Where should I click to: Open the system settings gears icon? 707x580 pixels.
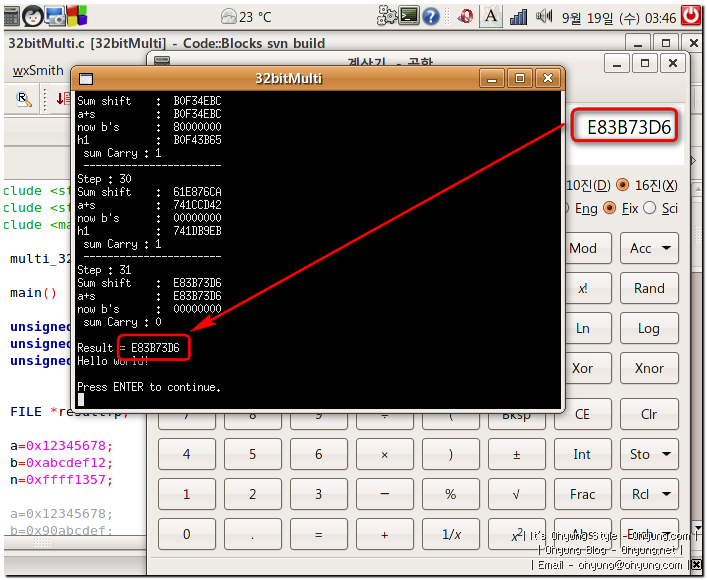tap(387, 16)
